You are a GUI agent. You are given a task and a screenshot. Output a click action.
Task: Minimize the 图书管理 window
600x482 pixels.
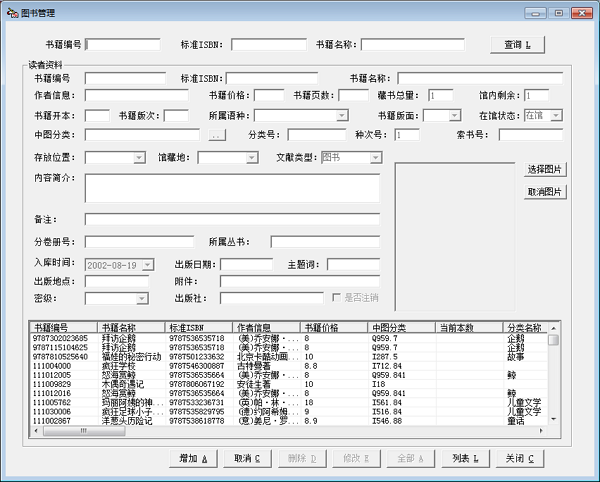pyautogui.click(x=535, y=13)
